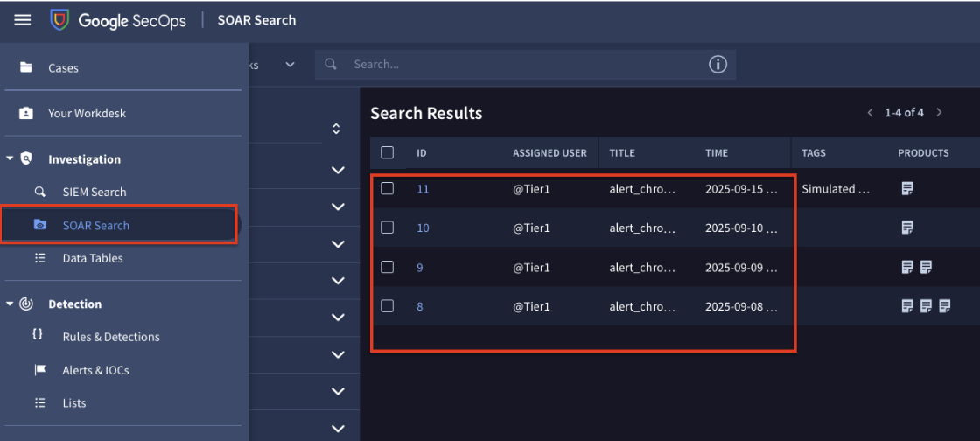Toggle the expand-collapse all filters arrows
The image size is (980, 441).
point(336,129)
